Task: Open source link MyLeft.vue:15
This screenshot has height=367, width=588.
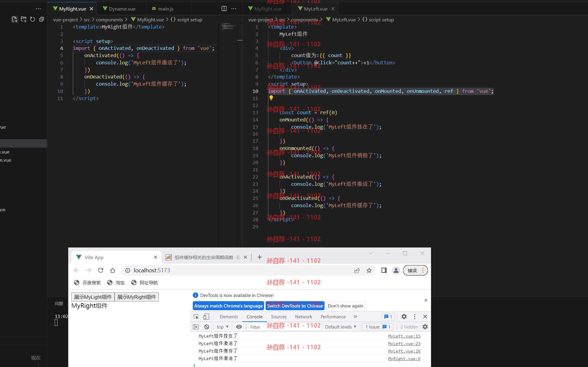Action: pyautogui.click(x=404, y=336)
